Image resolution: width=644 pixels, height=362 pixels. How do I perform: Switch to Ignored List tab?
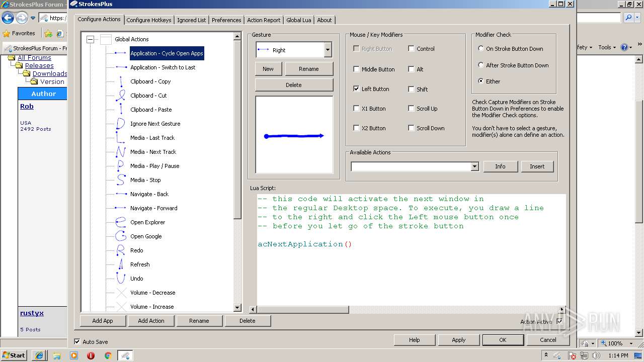pyautogui.click(x=191, y=20)
